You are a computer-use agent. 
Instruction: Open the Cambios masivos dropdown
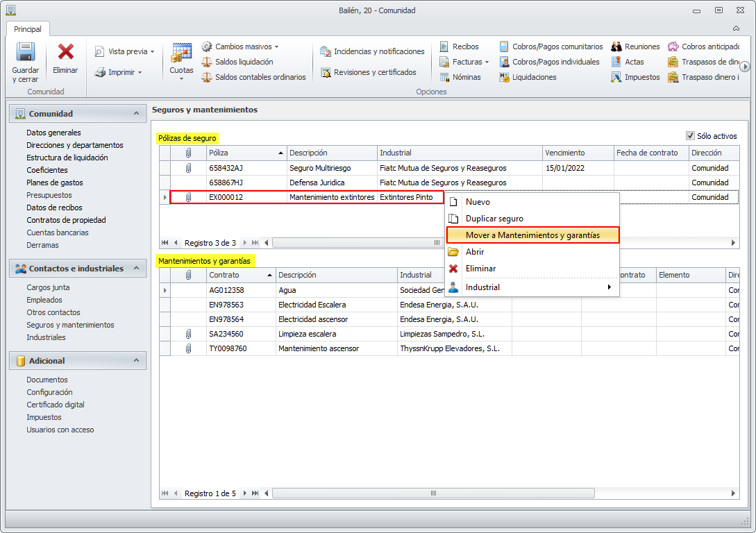click(x=276, y=46)
